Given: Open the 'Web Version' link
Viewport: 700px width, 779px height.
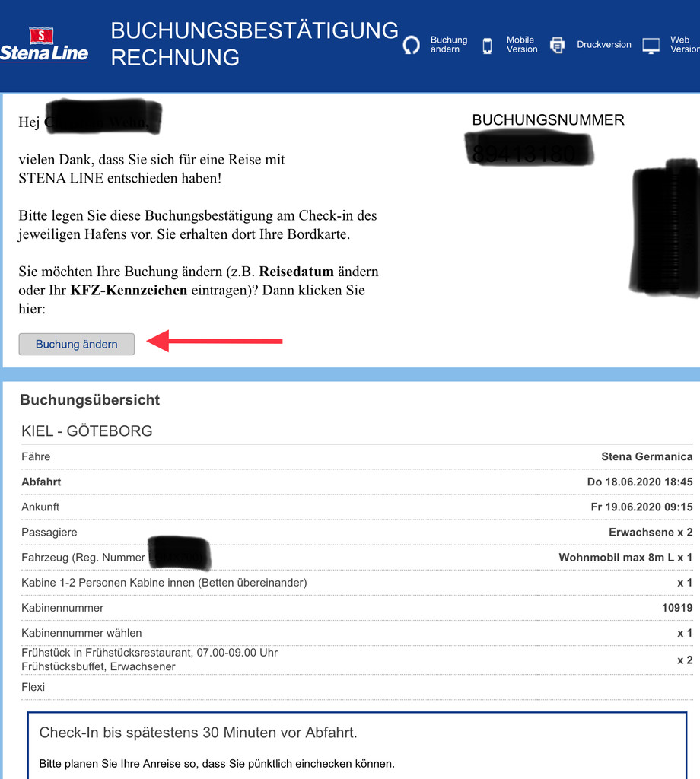Looking at the screenshot, I should [685, 44].
